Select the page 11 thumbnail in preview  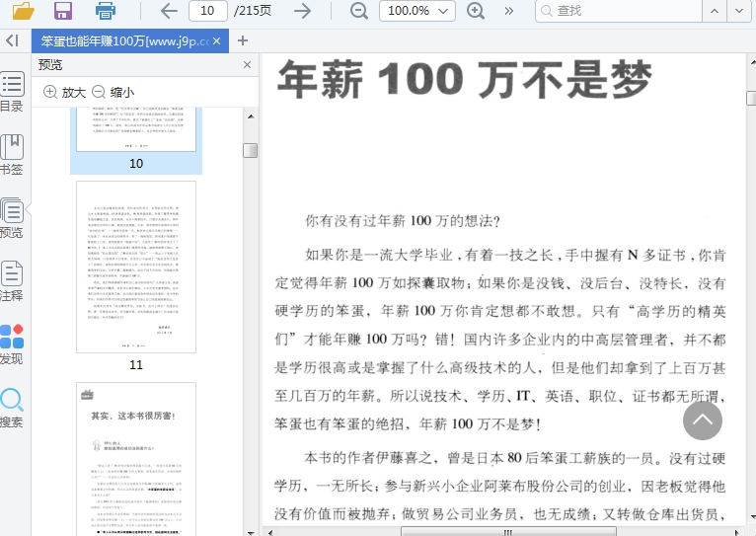tap(136, 268)
